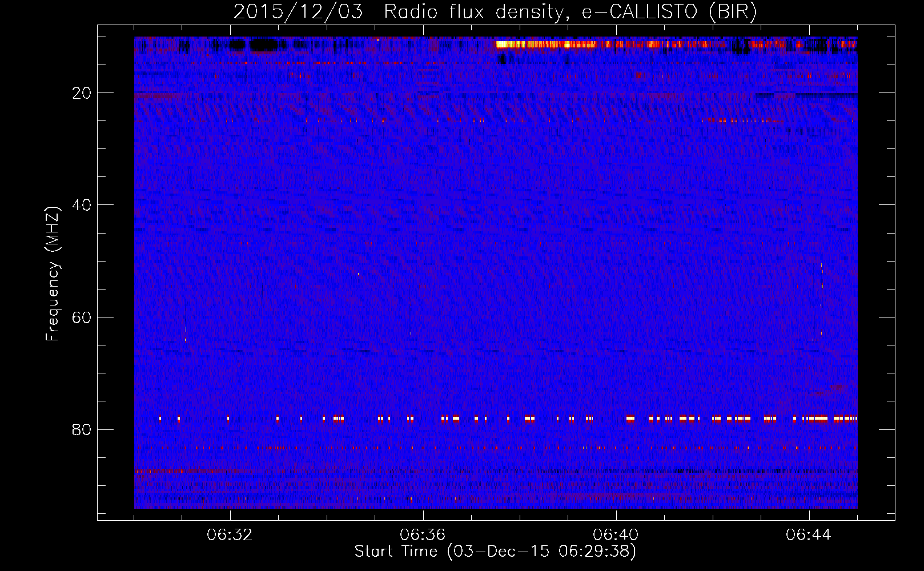Click the 06:36 time tick label

click(x=423, y=535)
